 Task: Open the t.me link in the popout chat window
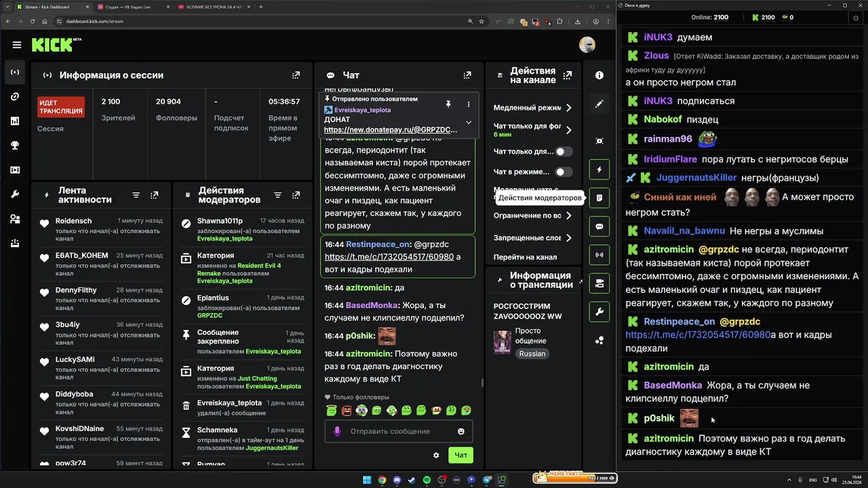(x=698, y=335)
